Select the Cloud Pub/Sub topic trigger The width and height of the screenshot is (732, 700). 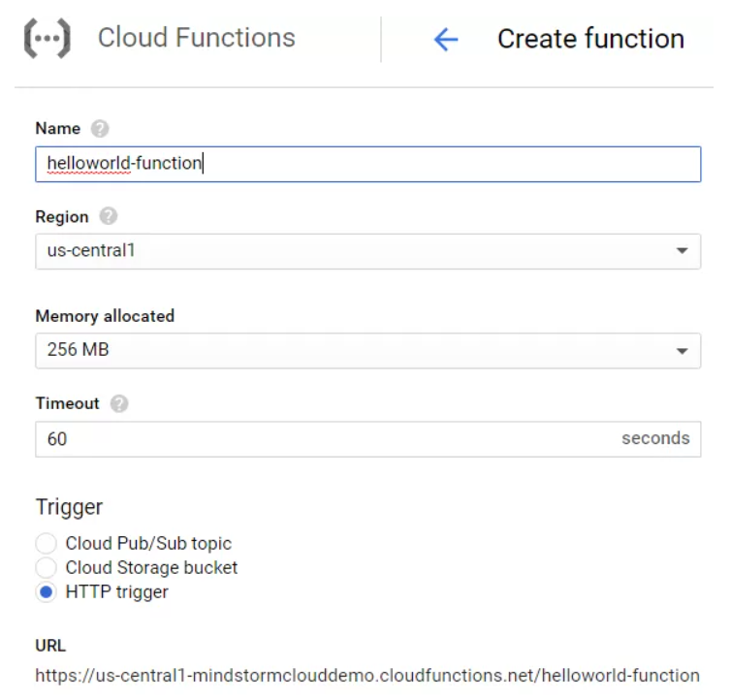click(47, 544)
